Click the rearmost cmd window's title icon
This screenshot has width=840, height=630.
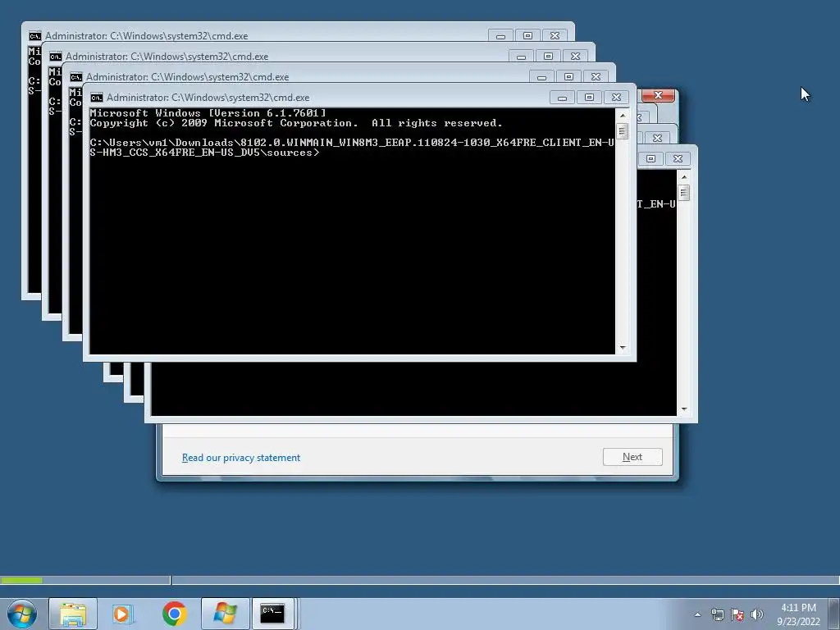(34, 36)
